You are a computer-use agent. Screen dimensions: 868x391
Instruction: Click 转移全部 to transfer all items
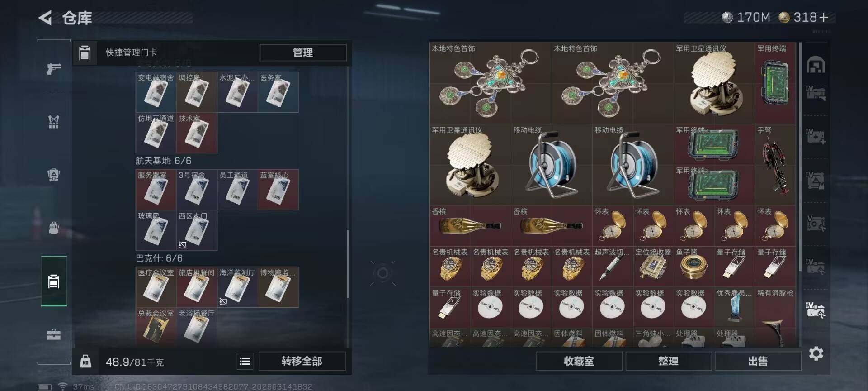(302, 361)
